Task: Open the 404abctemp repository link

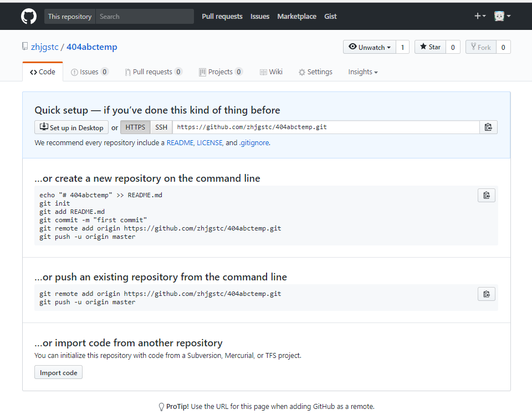Action: (x=91, y=47)
